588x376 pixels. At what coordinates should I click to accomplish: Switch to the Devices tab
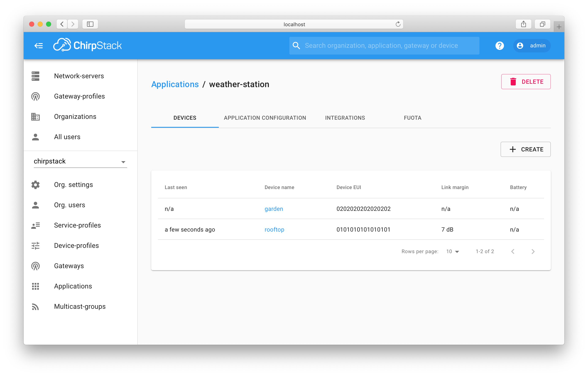185,118
